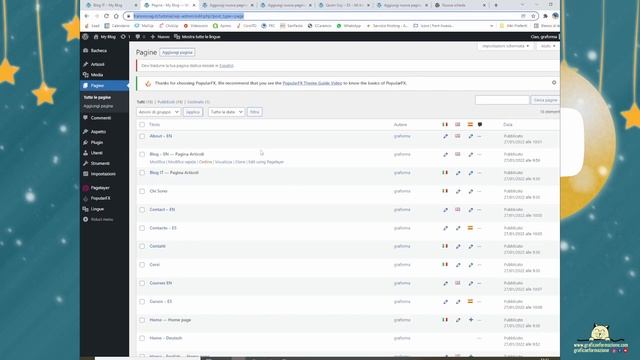The height and width of the screenshot is (360, 640).
Task: Open the Tutte le date dropdown
Action: pyautogui.click(x=226, y=112)
